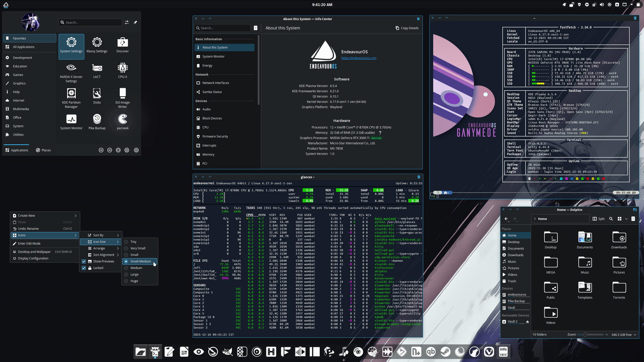Select the Large icon size option
Screen dimensions: 644x362
(135, 275)
